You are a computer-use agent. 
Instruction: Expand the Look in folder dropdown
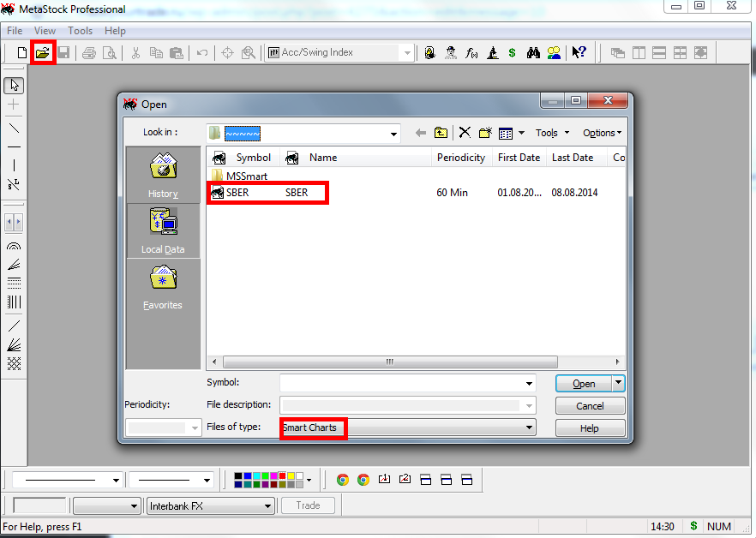pos(394,134)
